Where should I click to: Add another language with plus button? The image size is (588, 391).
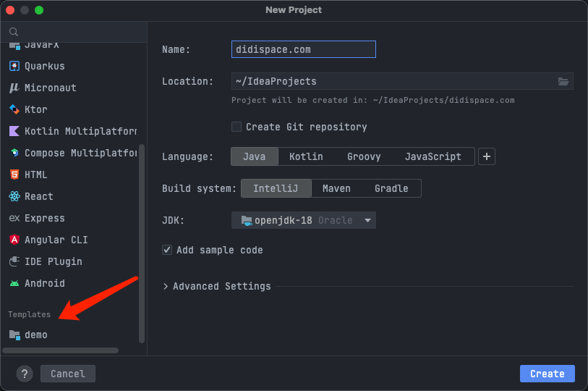point(487,156)
